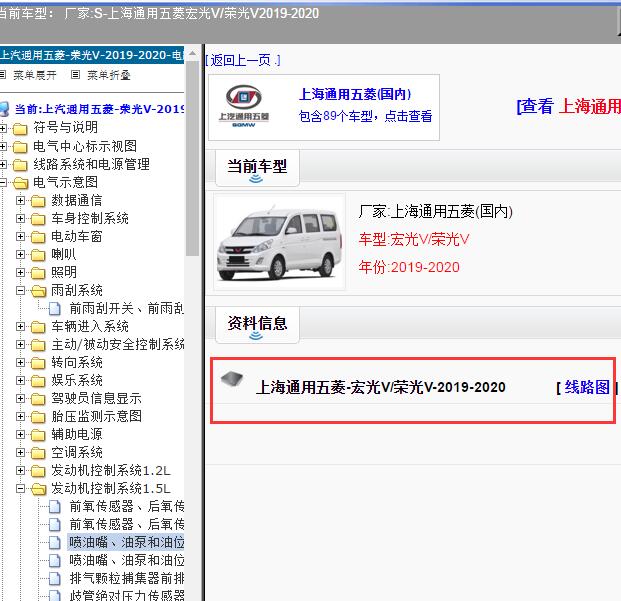Click 包含89个车型，点击查看 link
The height and width of the screenshot is (601, 621).
click(x=365, y=116)
